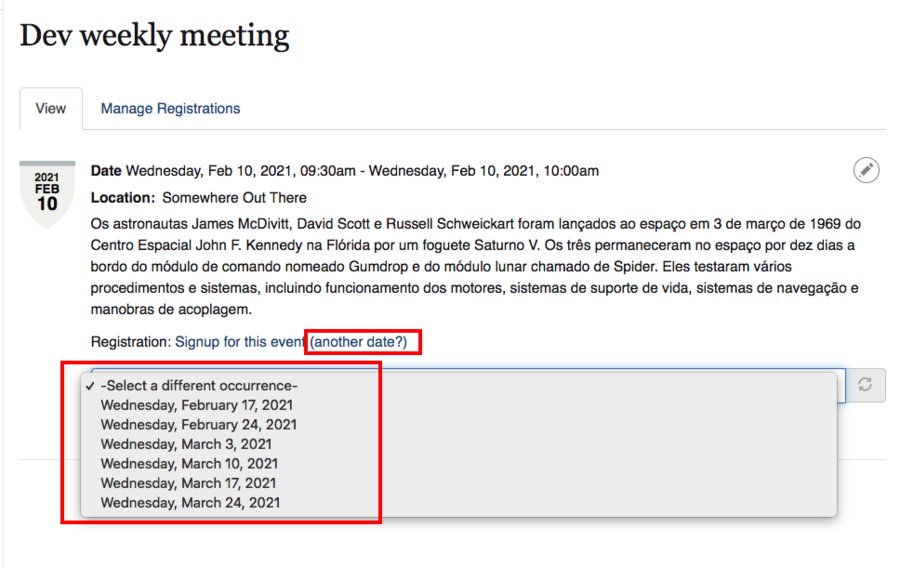
Task: Click the 'Registration:' label
Action: click(x=130, y=342)
